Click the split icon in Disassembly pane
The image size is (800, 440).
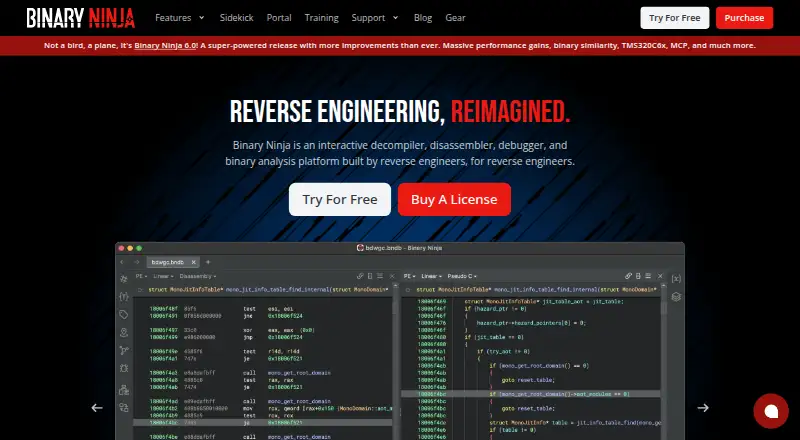[x=370, y=276]
